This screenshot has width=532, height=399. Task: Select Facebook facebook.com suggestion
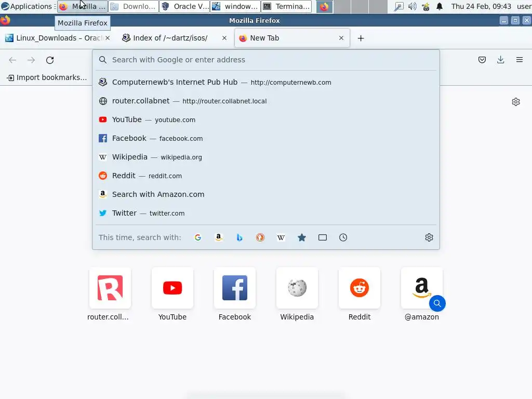pos(266,138)
